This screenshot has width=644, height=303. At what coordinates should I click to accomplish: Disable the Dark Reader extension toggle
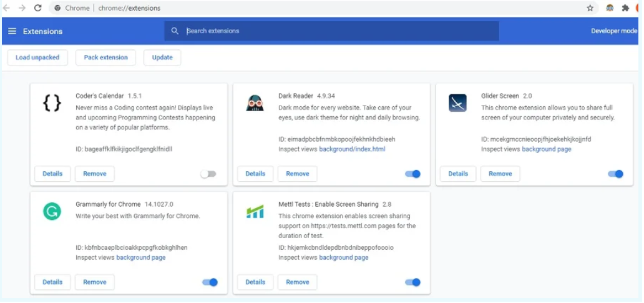coord(412,174)
